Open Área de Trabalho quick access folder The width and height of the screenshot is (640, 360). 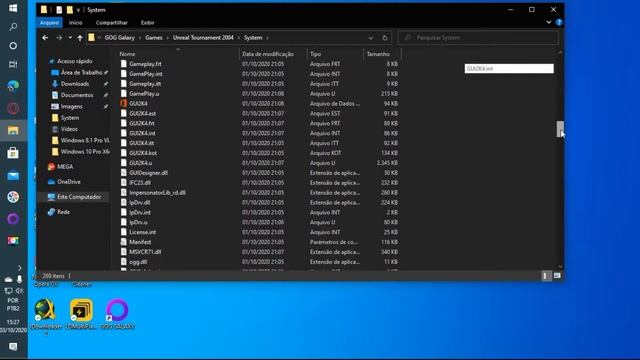click(81, 72)
